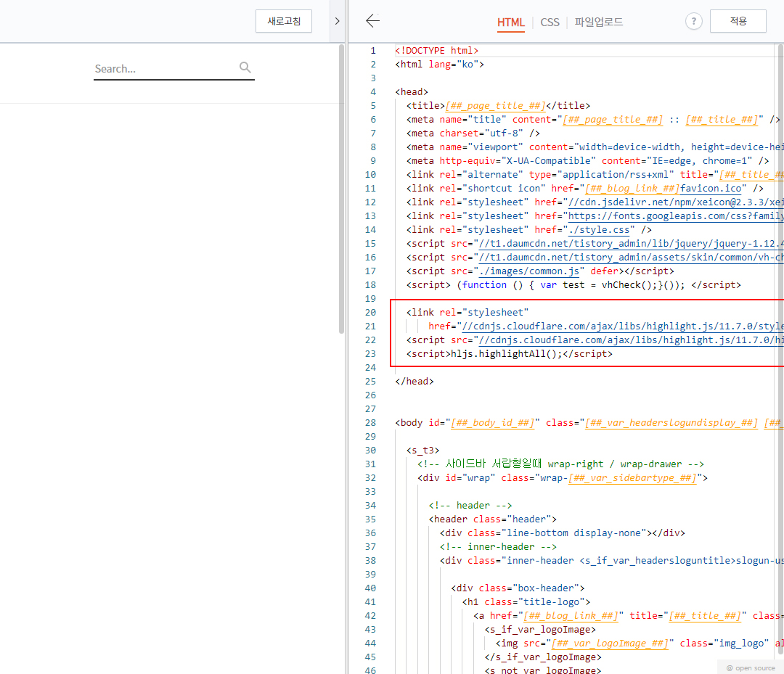
Task: Click the favicon.ico link
Action: (x=711, y=189)
